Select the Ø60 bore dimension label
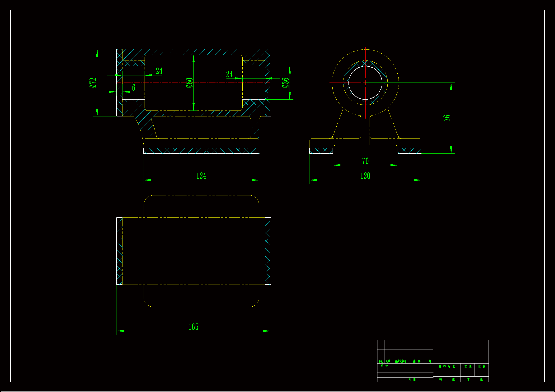The width and height of the screenshot is (555, 392). pyautogui.click(x=189, y=83)
